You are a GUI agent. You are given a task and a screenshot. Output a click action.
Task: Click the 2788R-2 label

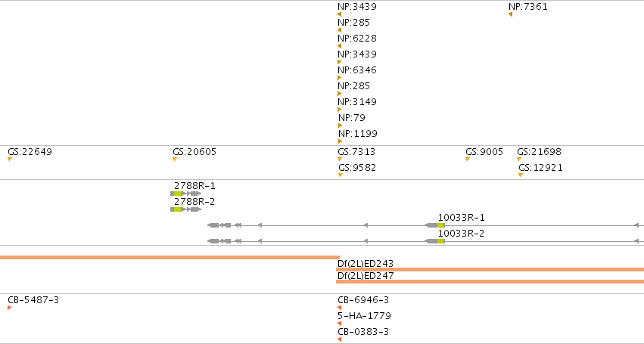pyautogui.click(x=194, y=202)
